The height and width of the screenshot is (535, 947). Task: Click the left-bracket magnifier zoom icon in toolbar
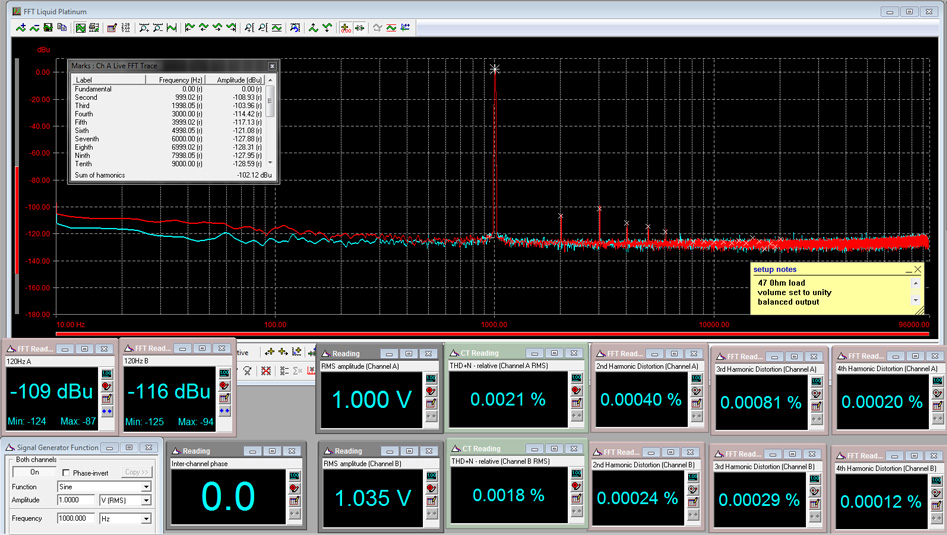point(249,28)
